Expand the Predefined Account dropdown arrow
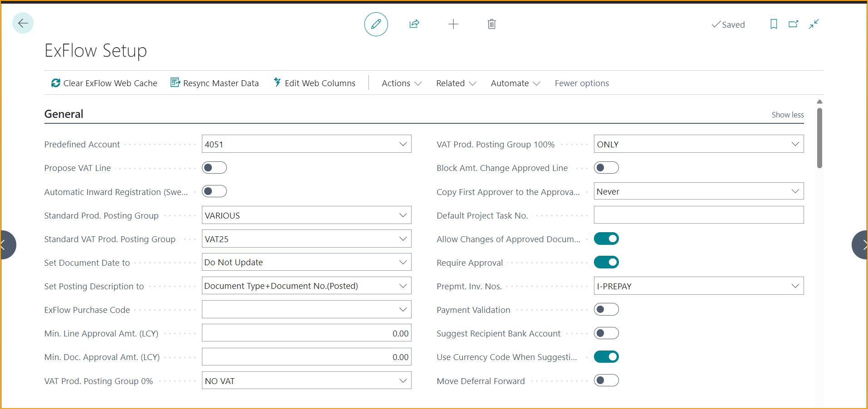Screen dimensions: 868x409 coord(402,144)
